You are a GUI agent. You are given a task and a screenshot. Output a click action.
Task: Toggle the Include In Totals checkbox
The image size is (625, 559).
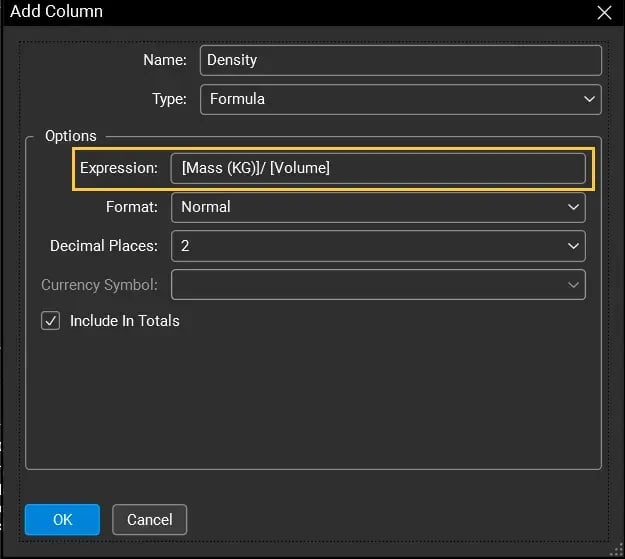click(x=51, y=321)
